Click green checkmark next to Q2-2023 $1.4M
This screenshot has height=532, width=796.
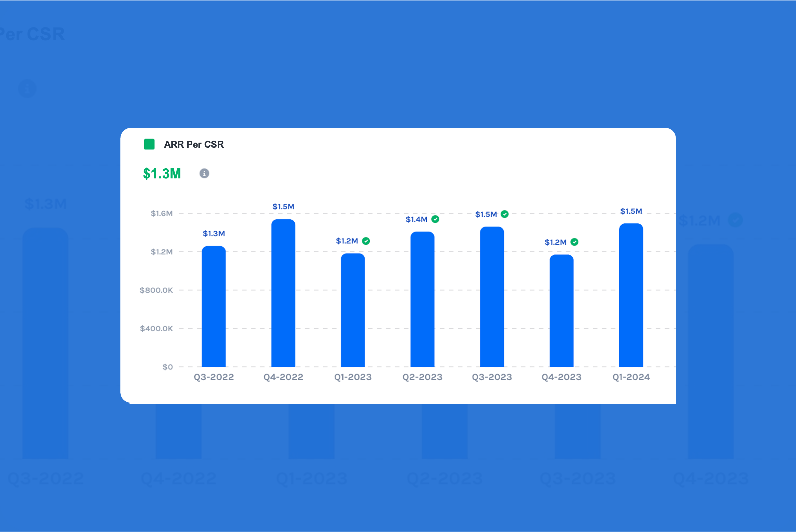pos(435,219)
